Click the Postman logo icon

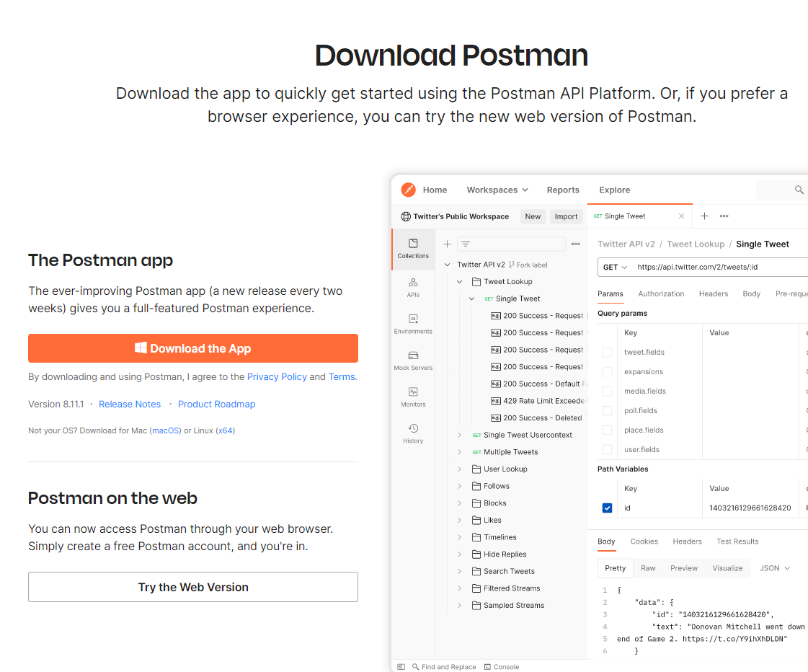click(408, 190)
